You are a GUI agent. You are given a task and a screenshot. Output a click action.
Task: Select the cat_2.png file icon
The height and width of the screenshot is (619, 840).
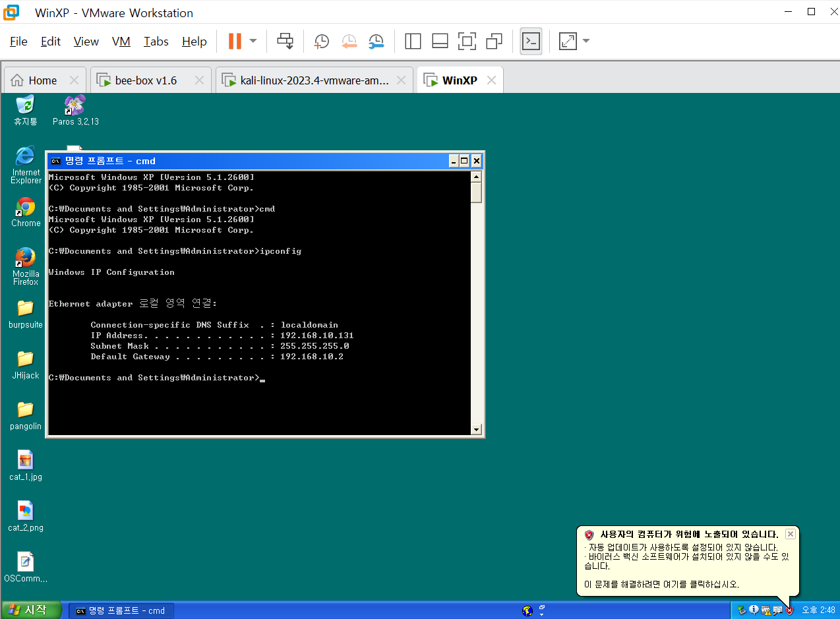tap(26, 517)
